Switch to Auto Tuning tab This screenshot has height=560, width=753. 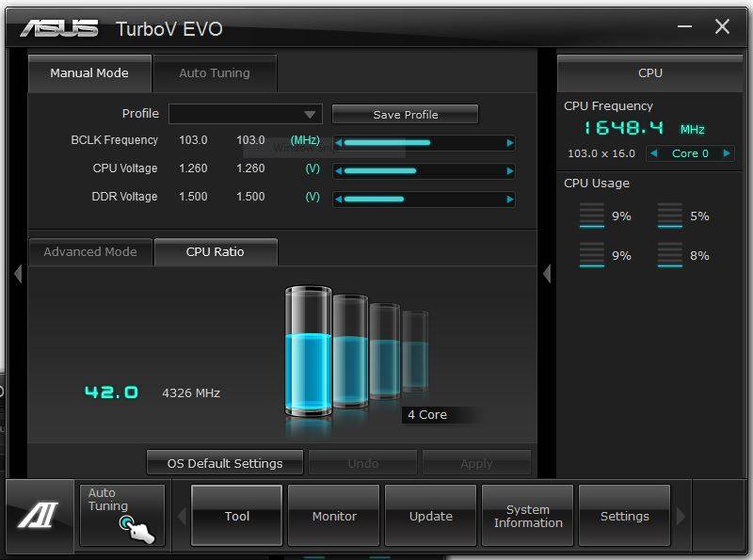215,73
